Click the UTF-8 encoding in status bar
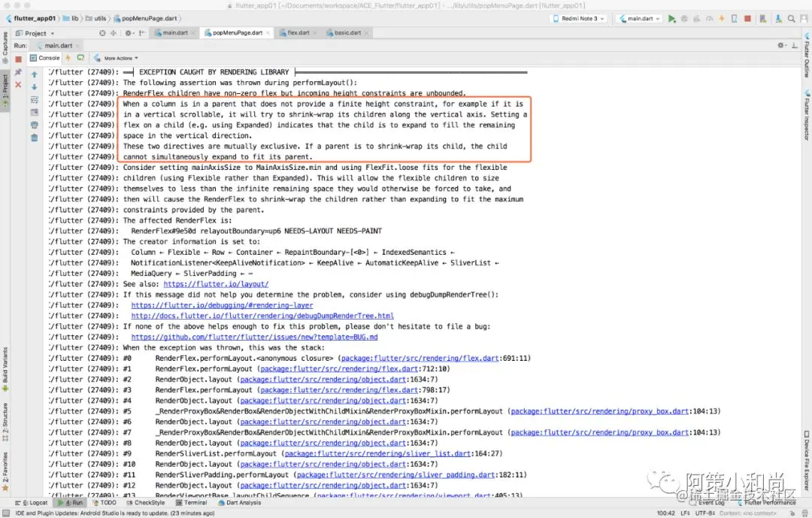812x518 pixels. point(704,513)
